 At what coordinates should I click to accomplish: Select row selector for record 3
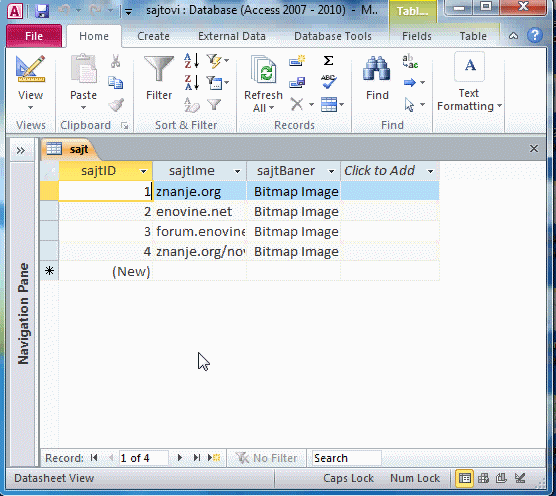click(49, 232)
